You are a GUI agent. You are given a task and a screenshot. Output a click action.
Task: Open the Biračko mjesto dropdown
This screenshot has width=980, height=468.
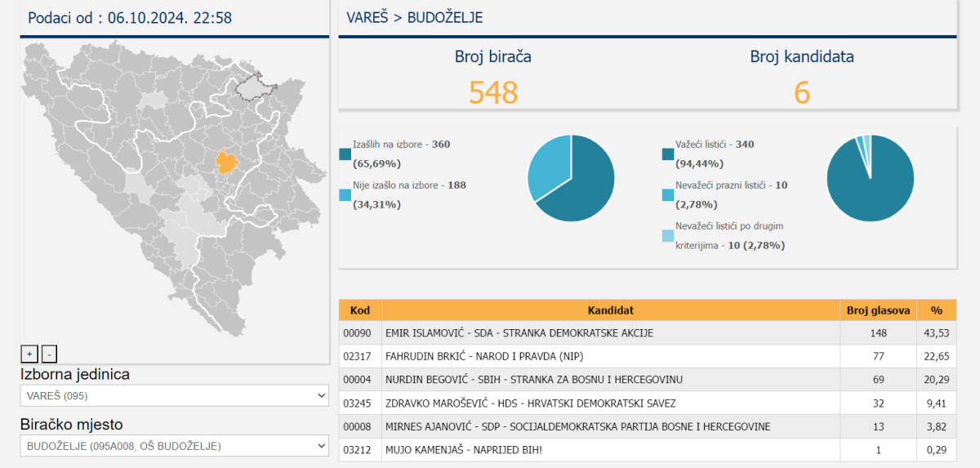175,446
